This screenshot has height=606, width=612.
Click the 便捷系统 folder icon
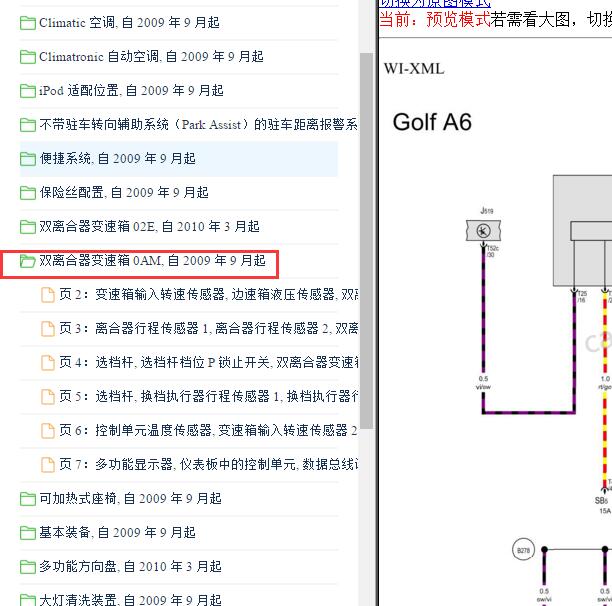coord(27,159)
